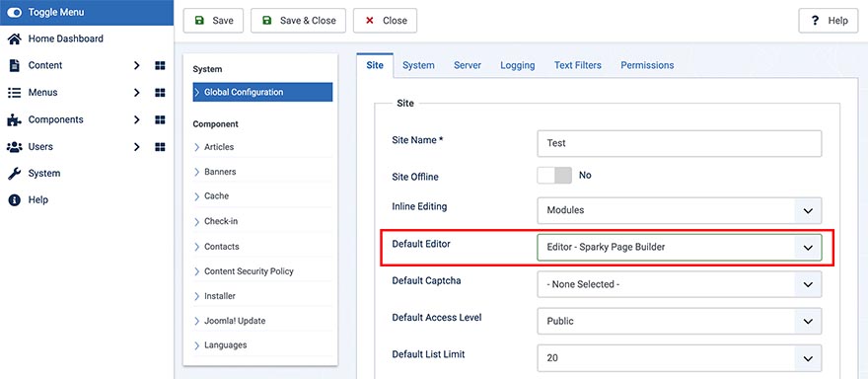Switch to the Server tab
The image size is (868, 379).
pyautogui.click(x=468, y=65)
